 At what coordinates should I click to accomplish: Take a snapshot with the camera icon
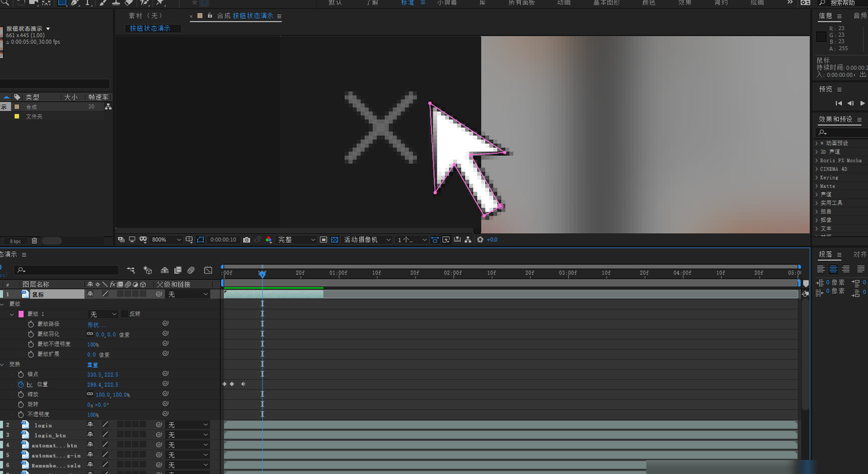[x=246, y=240]
